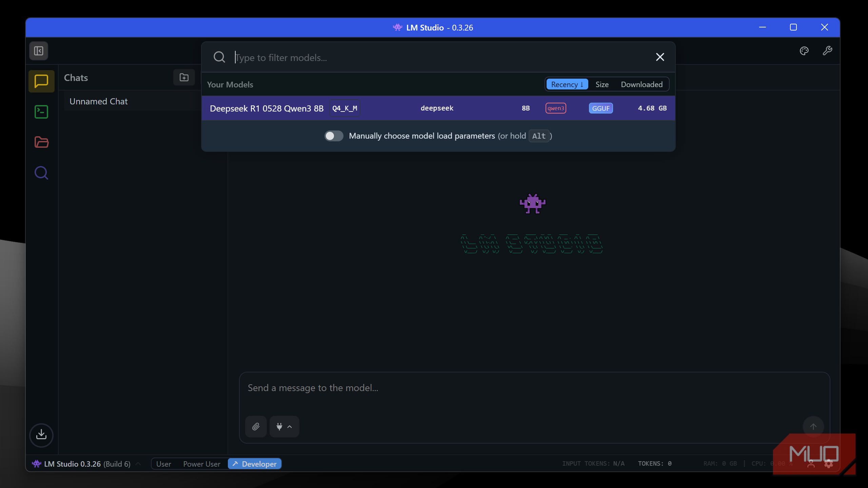
Task: Sort models by Size
Action: click(602, 84)
